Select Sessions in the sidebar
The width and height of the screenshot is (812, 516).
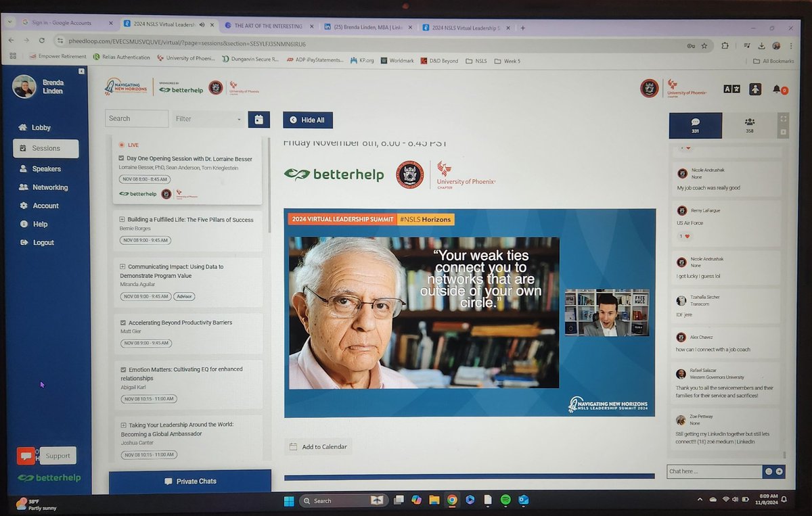(x=45, y=148)
